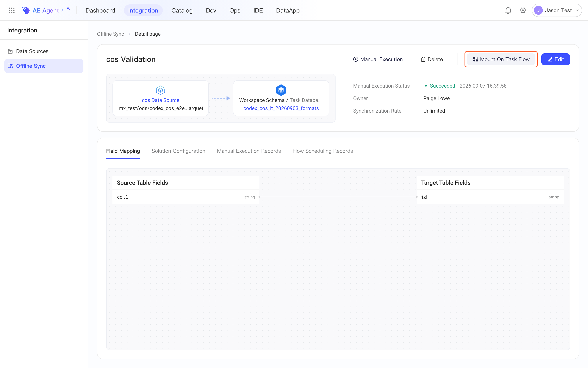Image resolution: width=588 pixels, height=368 pixels.
Task: Switch to Solution Configuration tab
Action: coord(178,151)
